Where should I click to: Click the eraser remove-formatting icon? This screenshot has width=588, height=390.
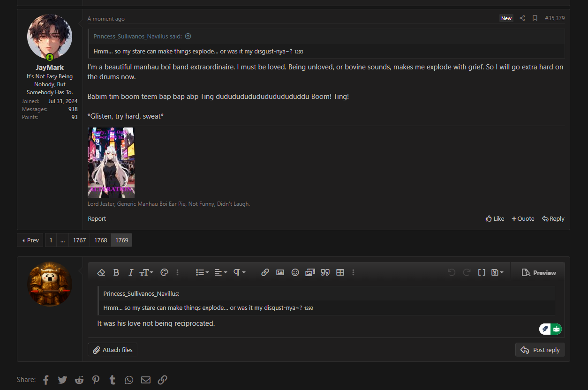pyautogui.click(x=101, y=272)
